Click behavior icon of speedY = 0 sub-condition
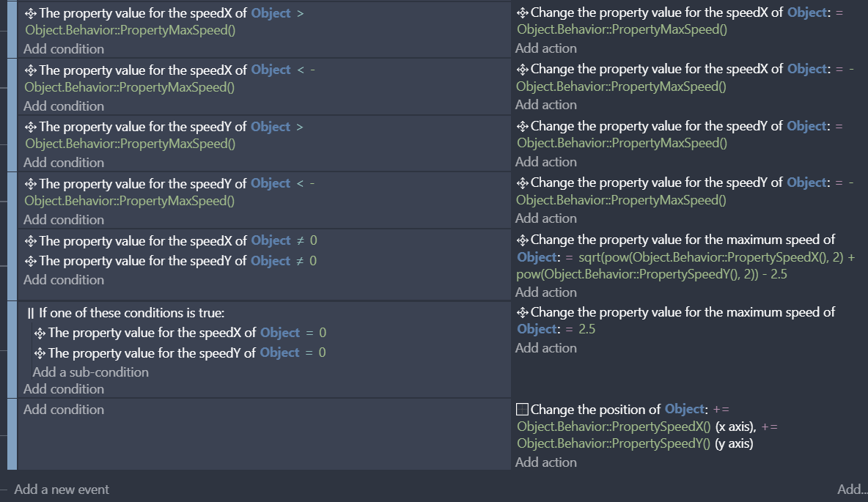 click(40, 353)
